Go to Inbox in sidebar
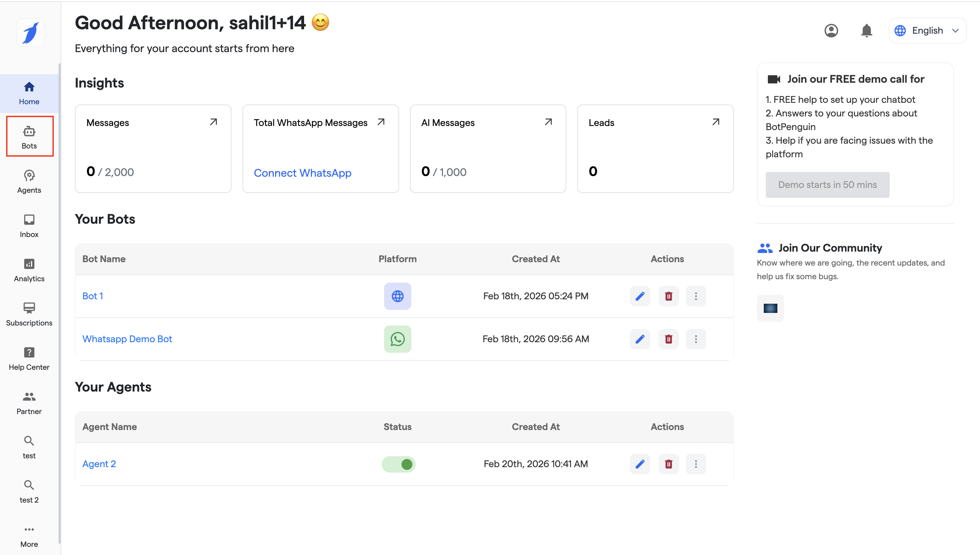The width and height of the screenshot is (980, 555). [29, 226]
